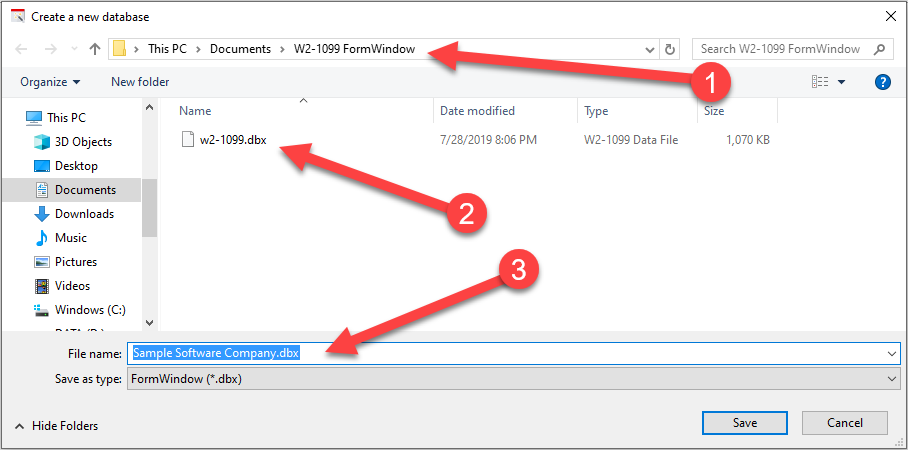Open the Organize dropdown menu
Screen dimensions: 908x450
pyautogui.click(x=50, y=82)
